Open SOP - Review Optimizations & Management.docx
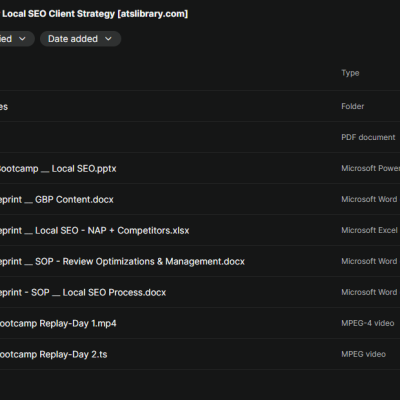This screenshot has height=400, width=400. click(122, 262)
